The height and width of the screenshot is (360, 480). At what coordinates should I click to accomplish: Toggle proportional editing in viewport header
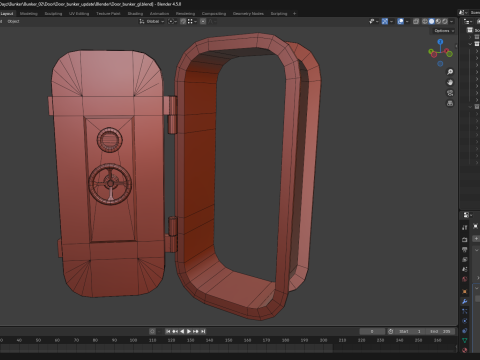[203, 21]
